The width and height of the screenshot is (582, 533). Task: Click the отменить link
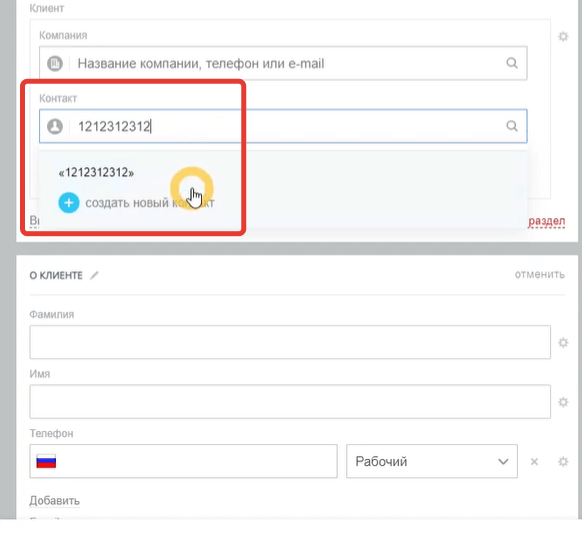coord(539,275)
